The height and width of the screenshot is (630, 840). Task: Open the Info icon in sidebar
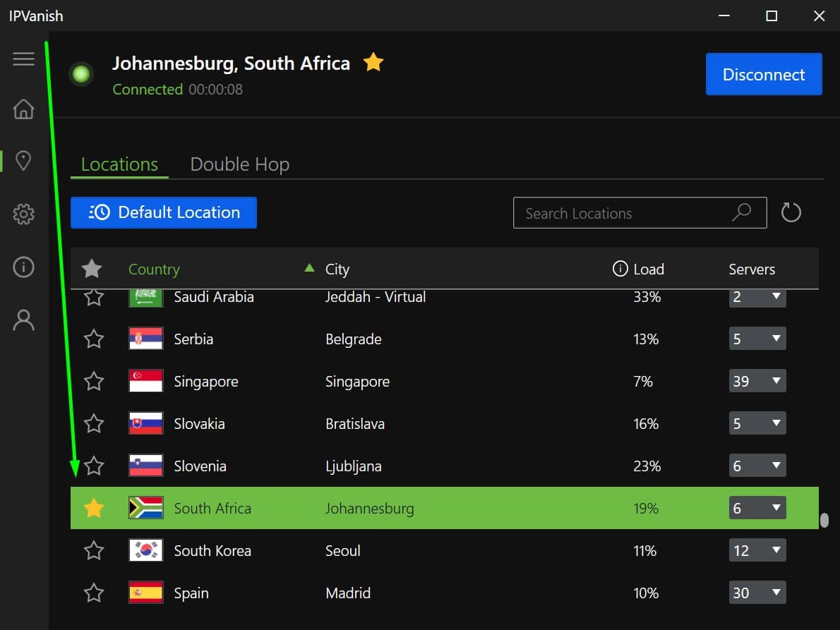point(23,267)
